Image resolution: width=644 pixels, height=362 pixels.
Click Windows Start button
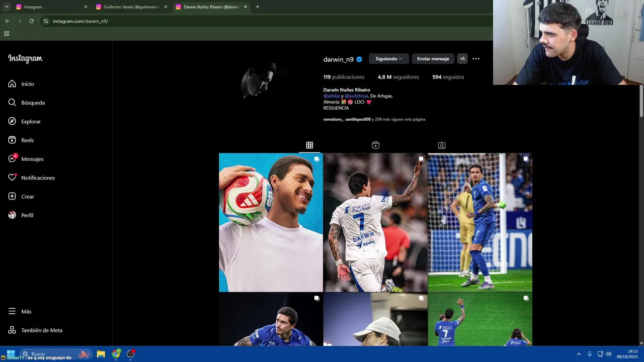tap(11, 354)
